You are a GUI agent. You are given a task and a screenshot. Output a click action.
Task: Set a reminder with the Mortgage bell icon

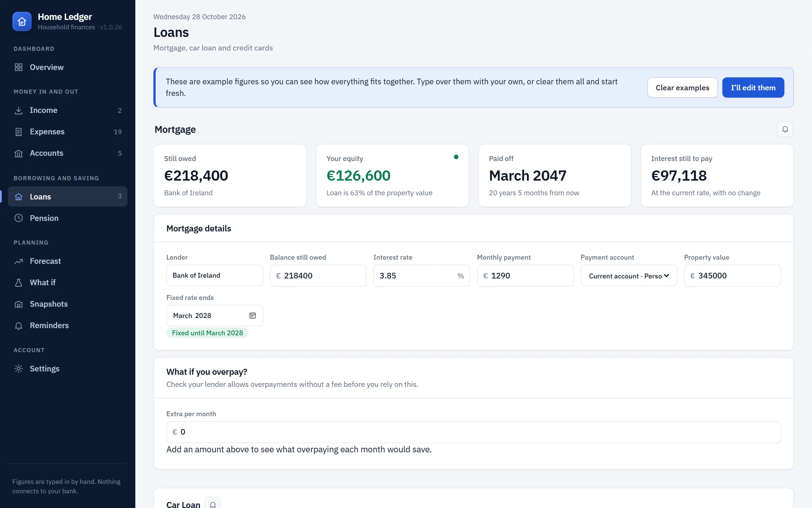pyautogui.click(x=785, y=129)
